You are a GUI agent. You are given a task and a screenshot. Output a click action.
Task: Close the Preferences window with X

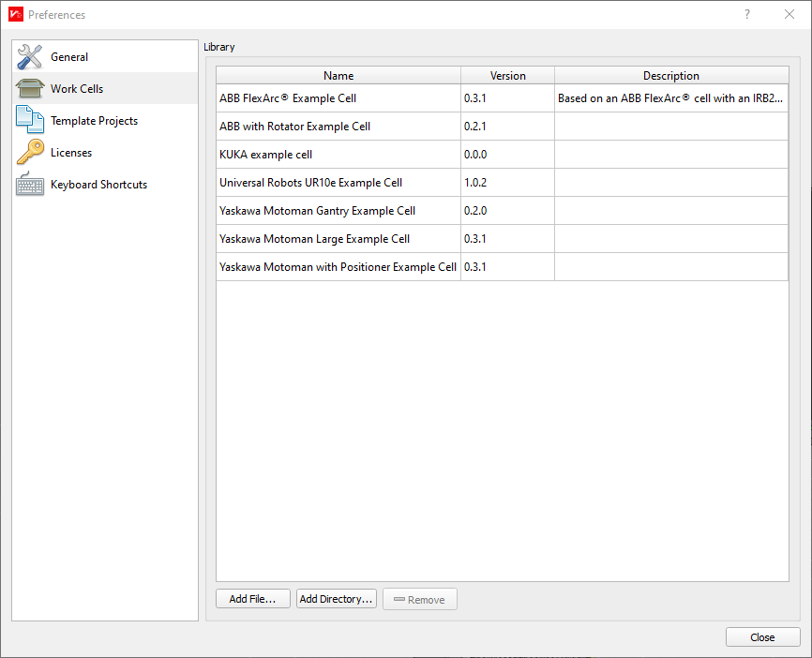[x=789, y=14]
